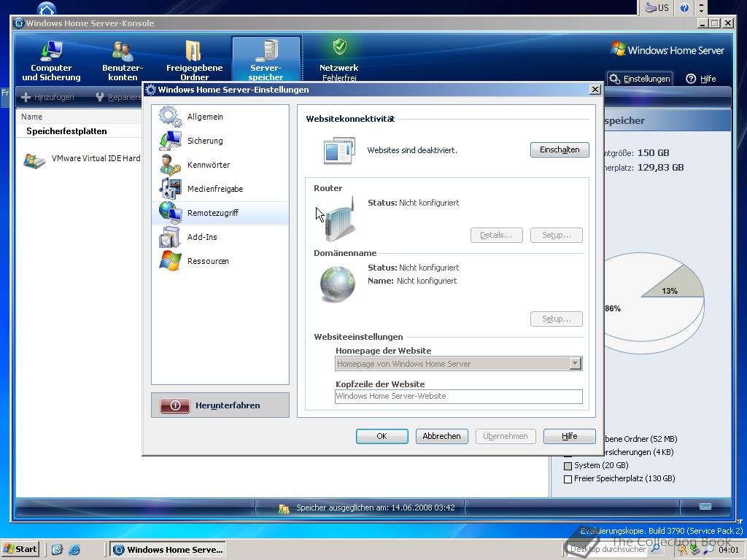The image size is (747, 560).
Task: Select Allgemein settings category
Action: [220, 117]
